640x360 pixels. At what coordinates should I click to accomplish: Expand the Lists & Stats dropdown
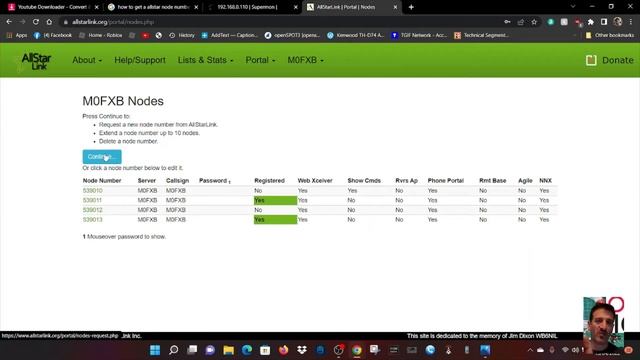click(x=206, y=60)
